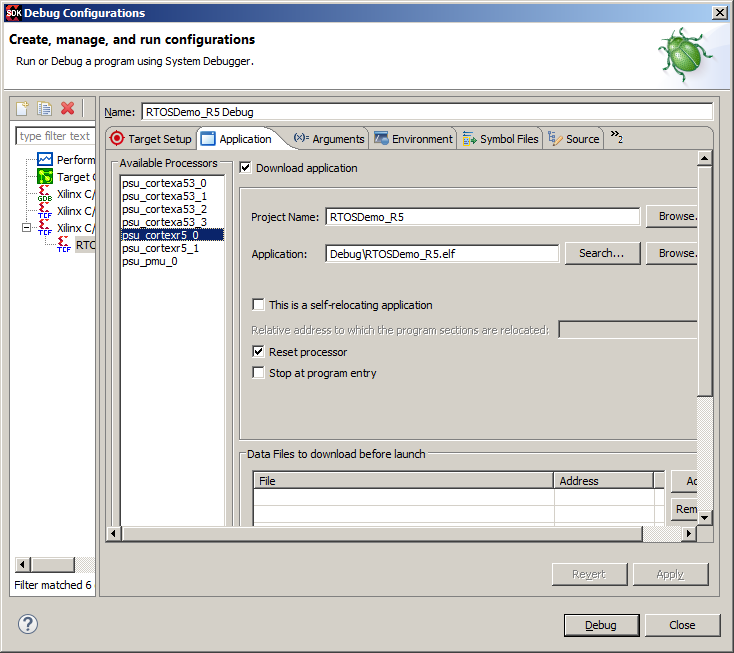This screenshot has height=653, width=734.
Task: Select the Performance Analysis chart icon
Action: (x=45, y=160)
